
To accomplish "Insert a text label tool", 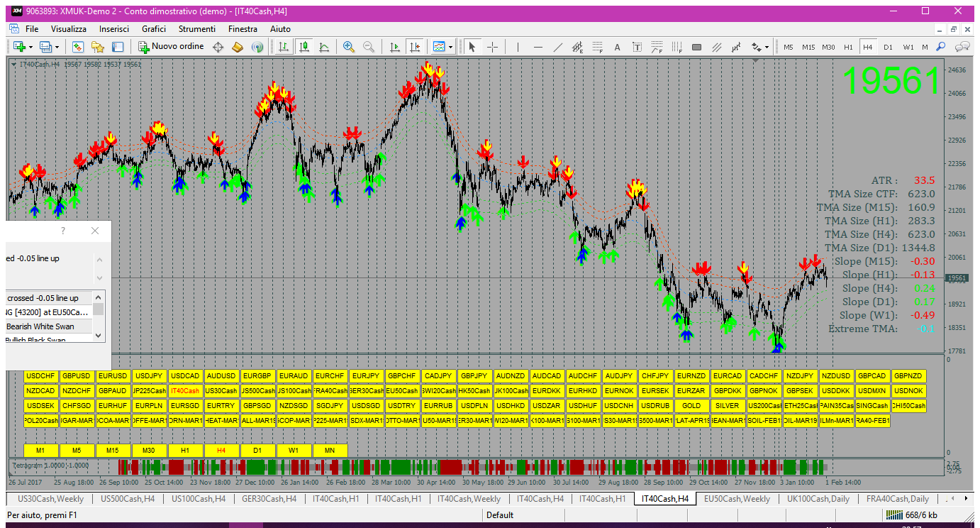I will point(637,47).
